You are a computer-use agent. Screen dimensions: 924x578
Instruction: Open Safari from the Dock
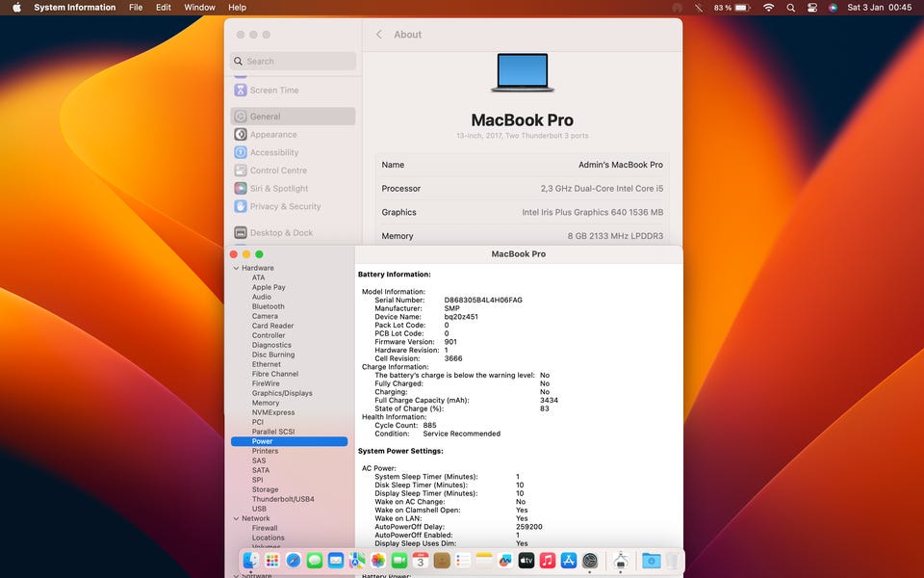pyautogui.click(x=294, y=560)
